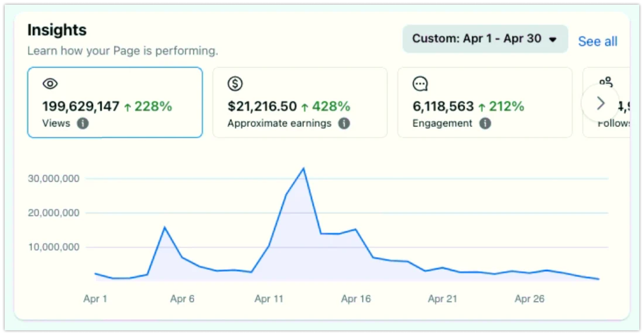Click the green 212% increase text
644x335 pixels.
506,107
